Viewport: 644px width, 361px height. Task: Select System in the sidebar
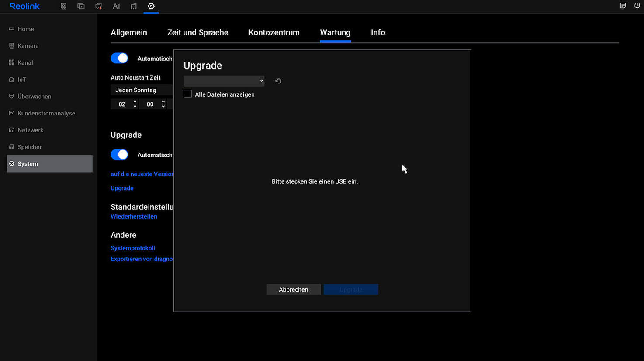[x=49, y=163]
